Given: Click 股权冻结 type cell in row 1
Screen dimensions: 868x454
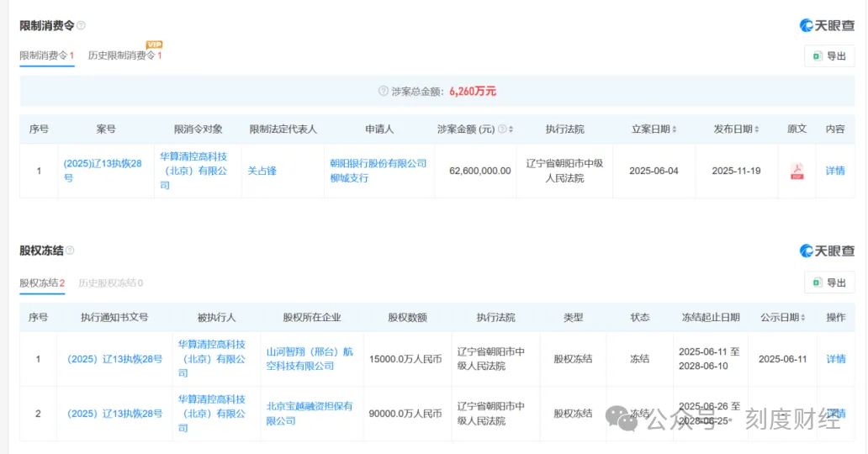Looking at the screenshot, I should [x=573, y=359].
